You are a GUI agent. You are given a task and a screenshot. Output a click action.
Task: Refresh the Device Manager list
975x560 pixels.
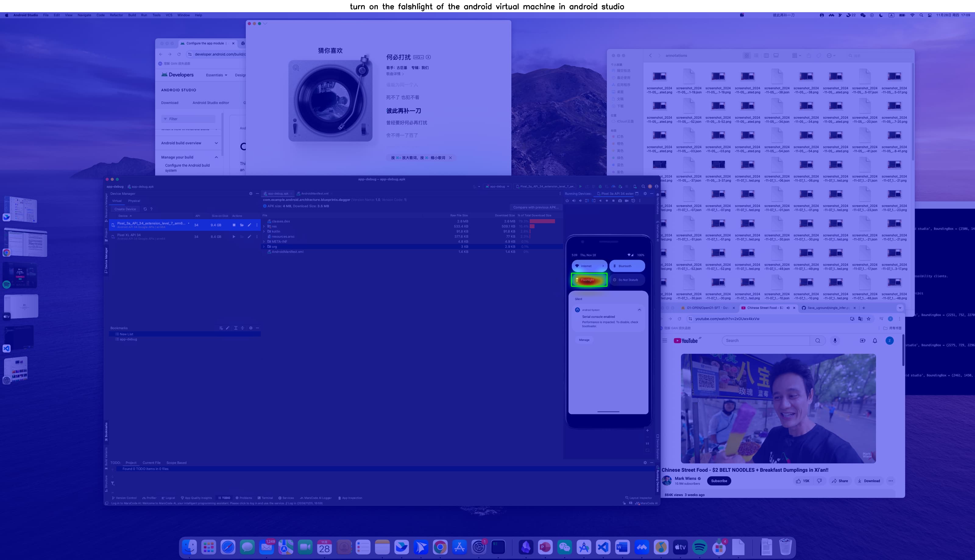[x=145, y=209]
